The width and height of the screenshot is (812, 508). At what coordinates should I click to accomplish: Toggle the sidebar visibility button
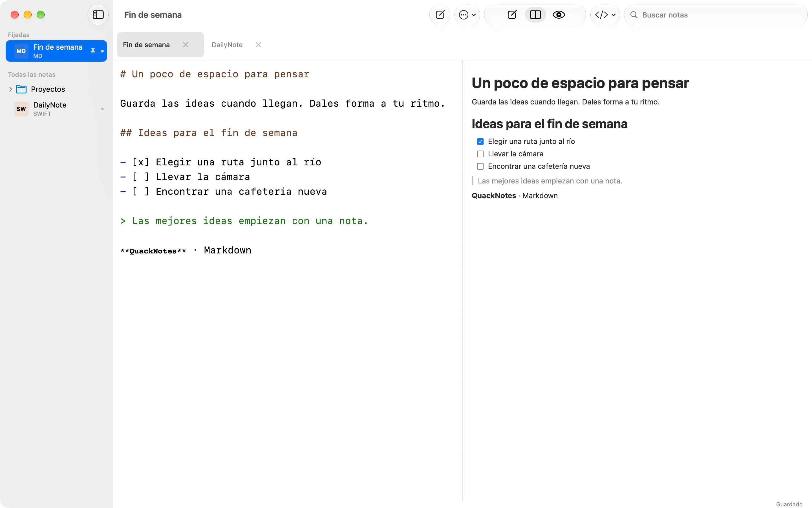(x=98, y=15)
